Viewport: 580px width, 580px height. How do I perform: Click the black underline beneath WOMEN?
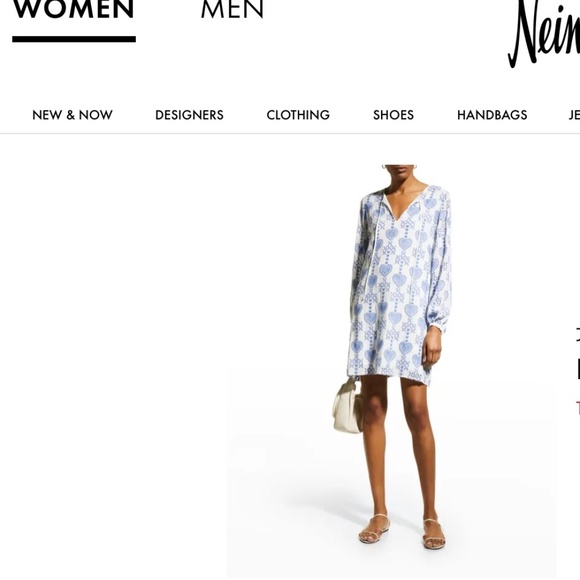[74, 39]
